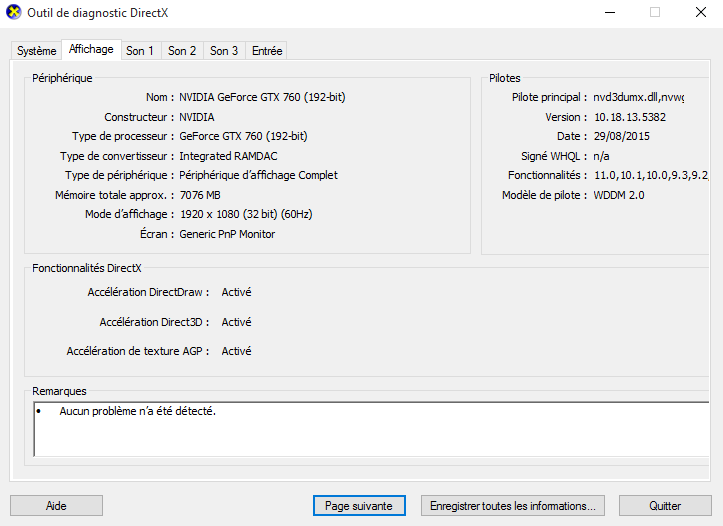
Task: Click driver model WDDM 2.0
Action: (x=619, y=195)
